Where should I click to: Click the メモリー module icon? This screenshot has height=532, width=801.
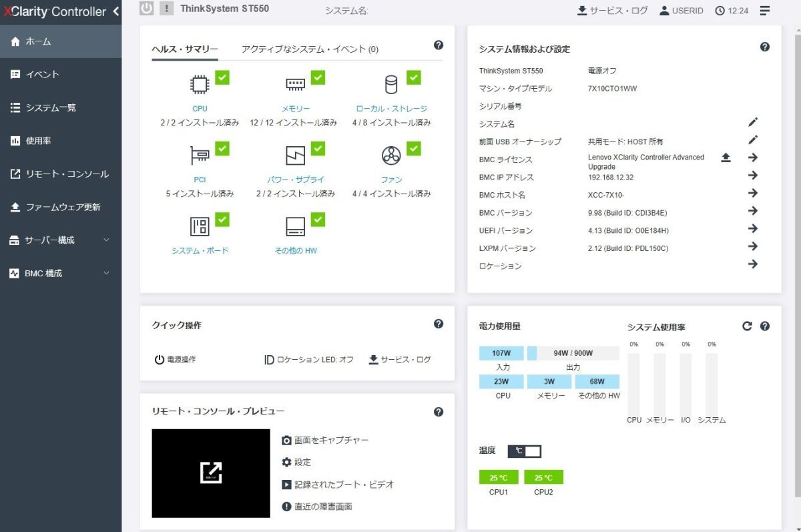pos(295,84)
